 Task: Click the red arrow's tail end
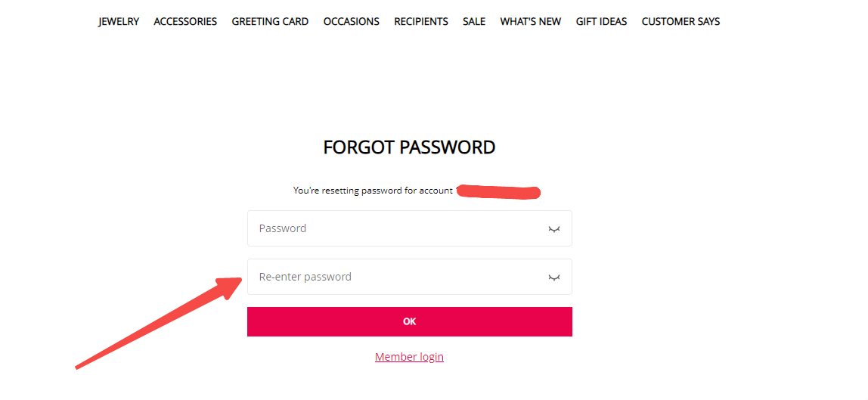(77, 367)
